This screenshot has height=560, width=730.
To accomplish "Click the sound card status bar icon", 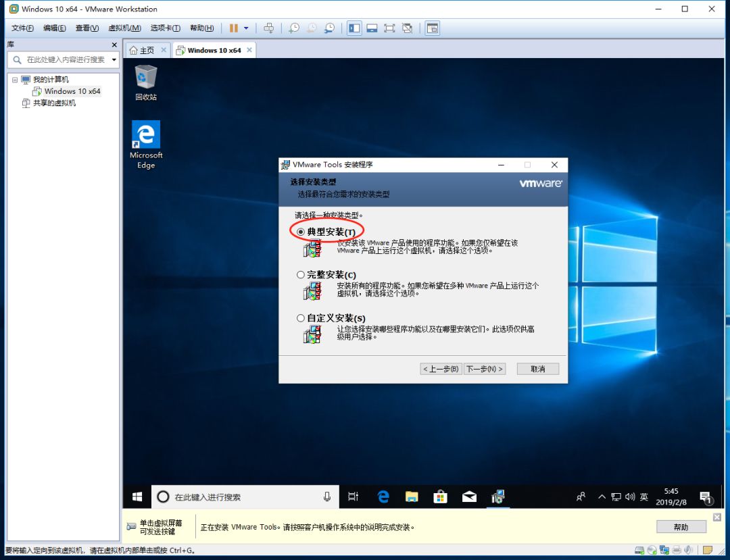I will 688,551.
